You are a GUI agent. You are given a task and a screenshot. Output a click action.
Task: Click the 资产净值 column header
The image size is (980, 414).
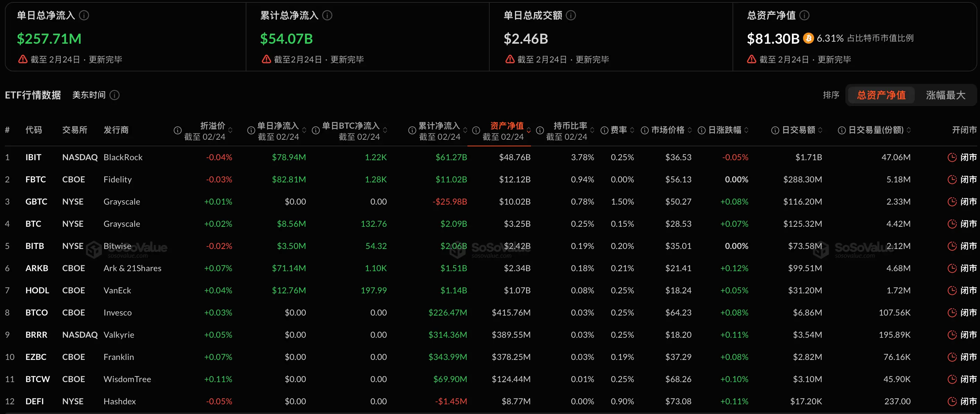click(x=506, y=126)
